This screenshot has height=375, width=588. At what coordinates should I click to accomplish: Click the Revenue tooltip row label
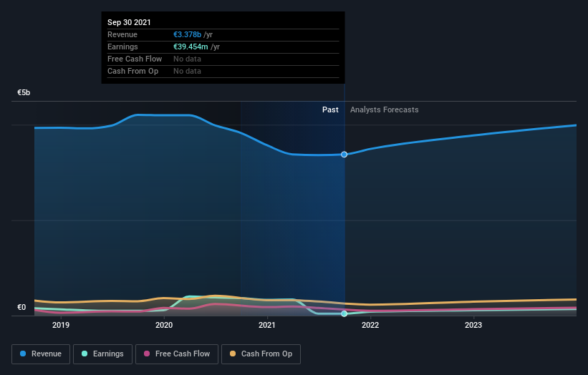click(x=122, y=34)
